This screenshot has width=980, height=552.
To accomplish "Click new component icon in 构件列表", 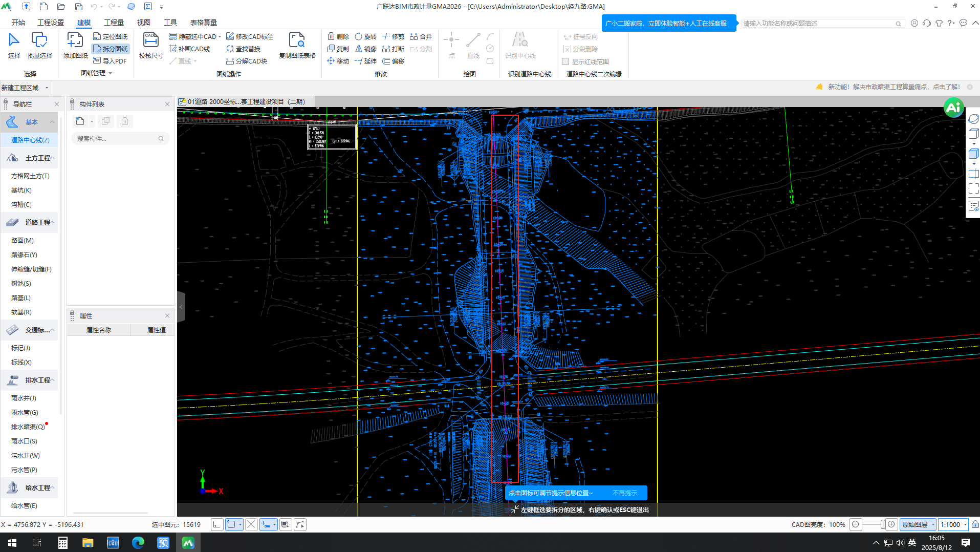I will (x=80, y=121).
